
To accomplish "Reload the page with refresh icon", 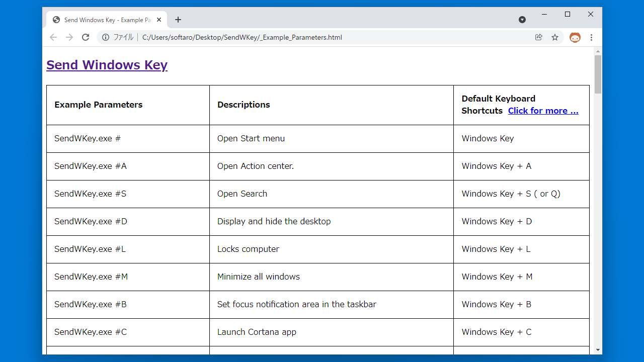I will click(x=86, y=37).
